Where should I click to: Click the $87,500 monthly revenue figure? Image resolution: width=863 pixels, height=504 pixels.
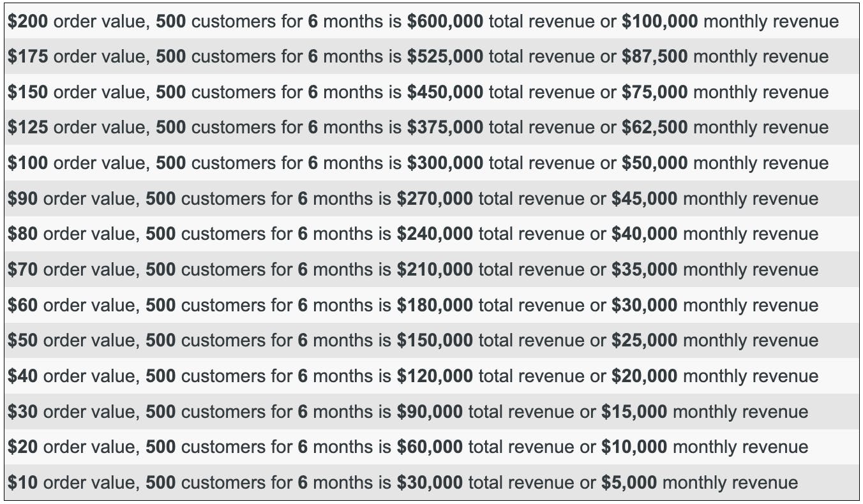[654, 57]
